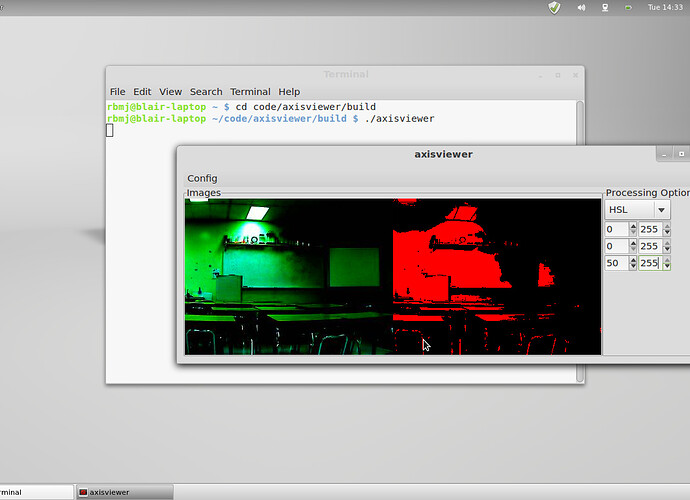The width and height of the screenshot is (690, 500).
Task: Open the clock showing Tue 14:33
Action: (665, 7)
